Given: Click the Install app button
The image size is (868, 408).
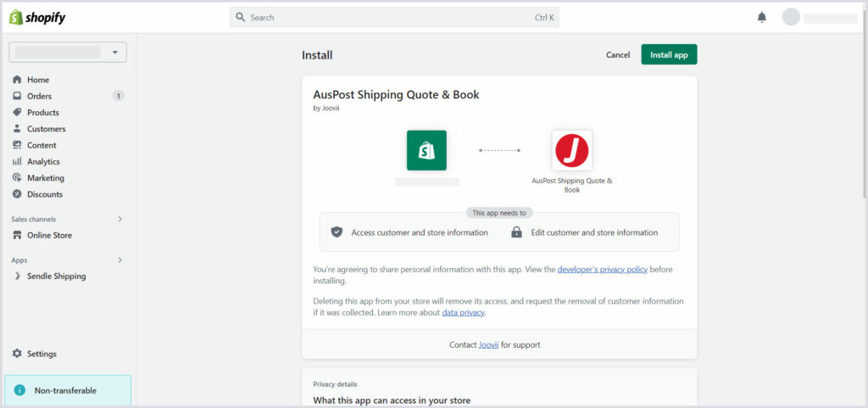Looking at the screenshot, I should click(669, 55).
